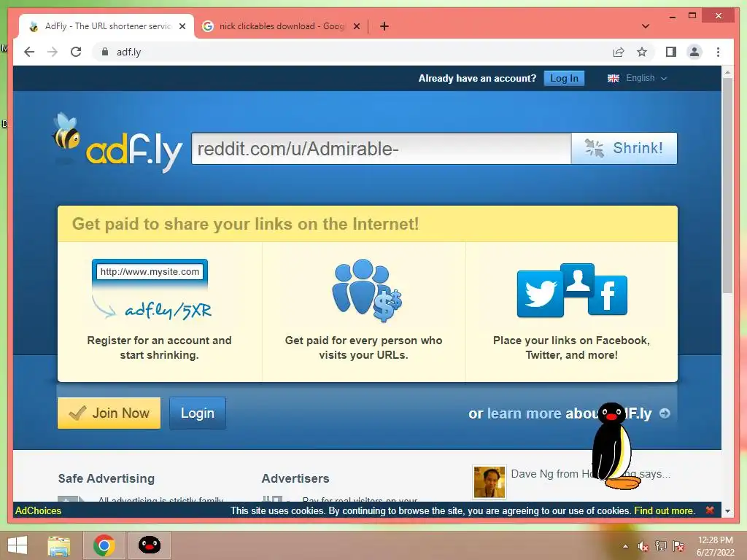747x560 pixels.
Task: View site info via padlock icon
Action: [105, 52]
